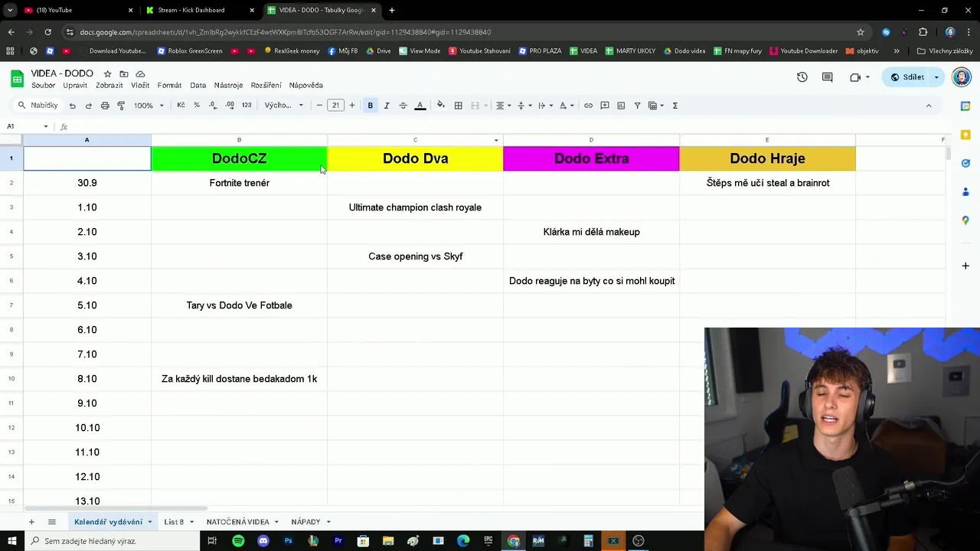Open Kalendář vydávání tab options arrow

point(150,522)
